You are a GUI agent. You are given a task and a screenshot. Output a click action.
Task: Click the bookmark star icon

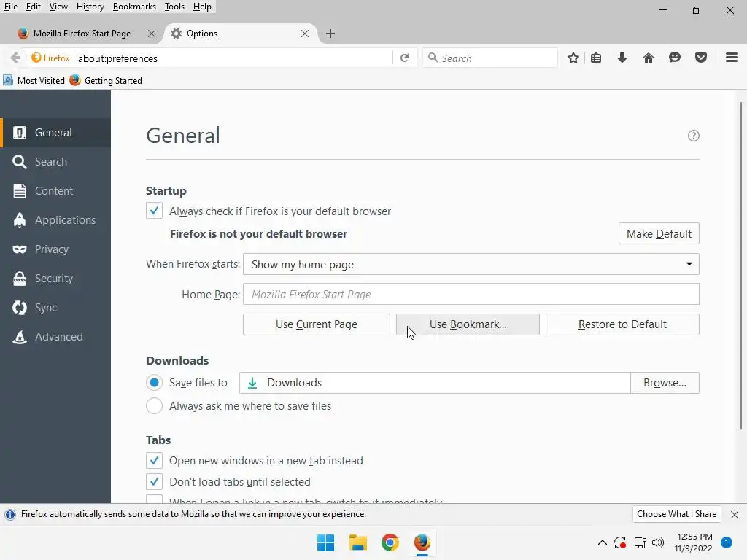coord(573,58)
